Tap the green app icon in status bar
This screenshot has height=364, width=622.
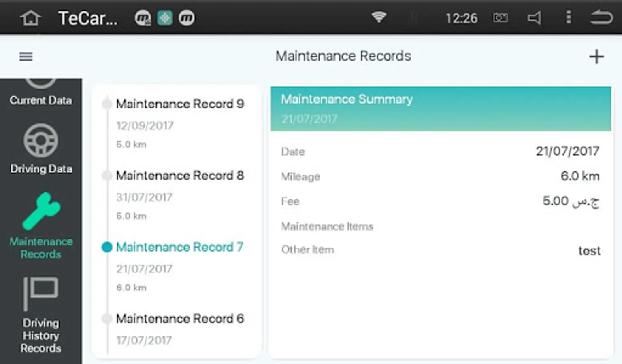165,18
